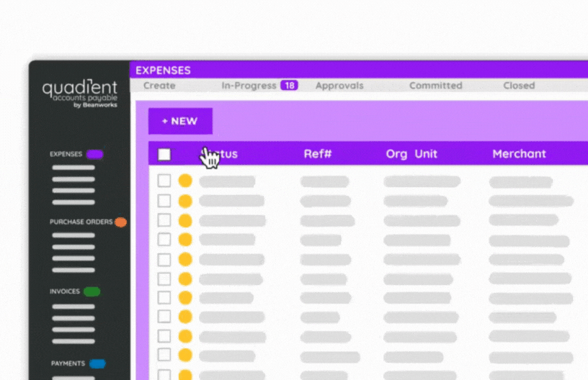Open the Closed tab
Screen dimensions: 588x380
tap(519, 86)
